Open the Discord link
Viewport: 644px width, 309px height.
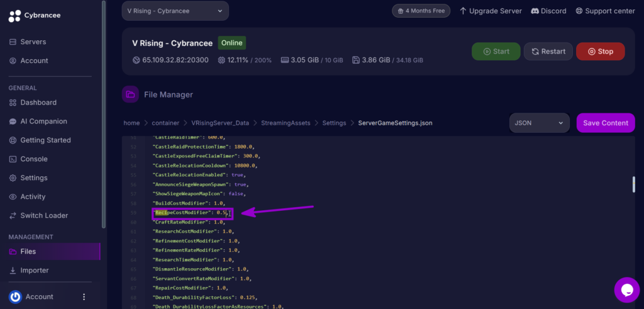[x=548, y=11]
